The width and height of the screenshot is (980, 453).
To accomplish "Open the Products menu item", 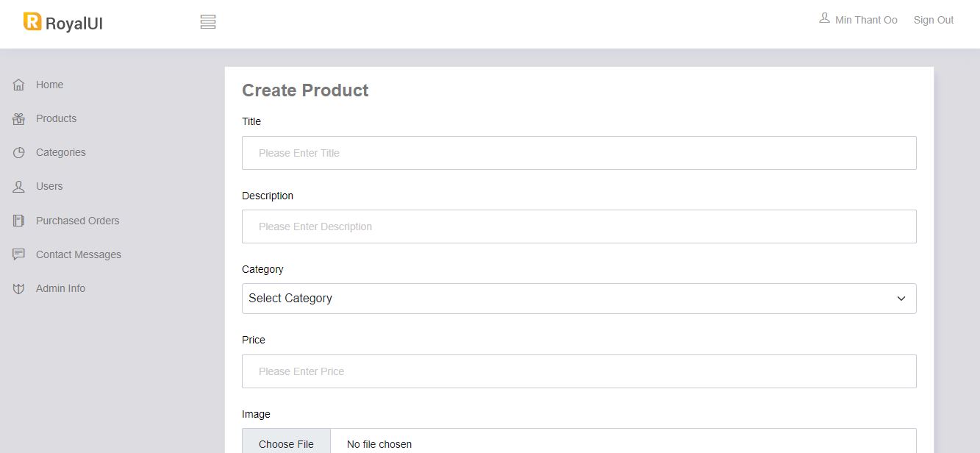I will tap(56, 118).
